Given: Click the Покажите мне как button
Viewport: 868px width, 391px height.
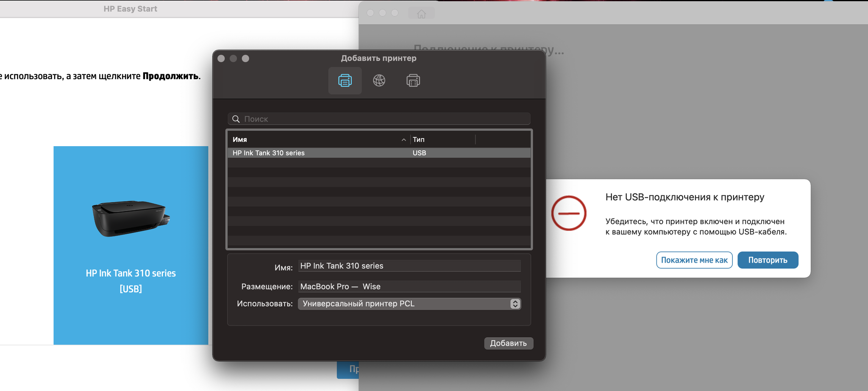Looking at the screenshot, I should 694,260.
